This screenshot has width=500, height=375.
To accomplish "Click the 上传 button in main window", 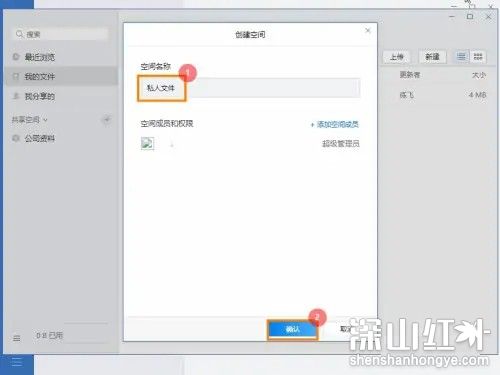I will coord(396,57).
